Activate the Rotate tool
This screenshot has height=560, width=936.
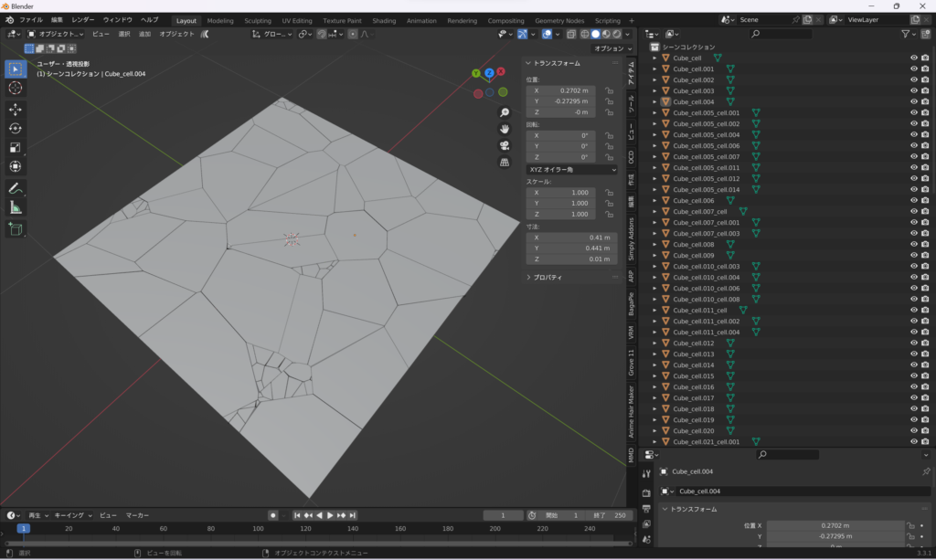[16, 128]
